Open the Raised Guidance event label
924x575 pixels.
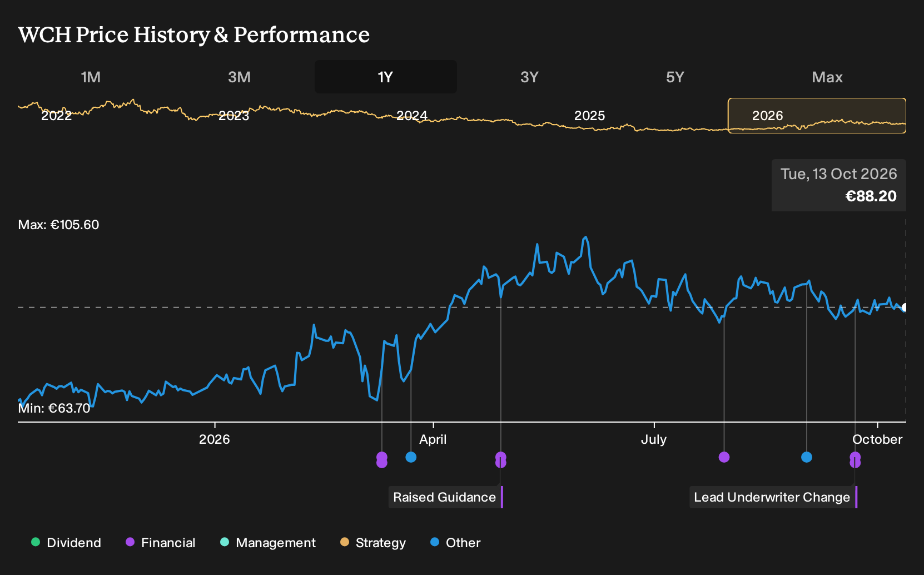point(445,497)
